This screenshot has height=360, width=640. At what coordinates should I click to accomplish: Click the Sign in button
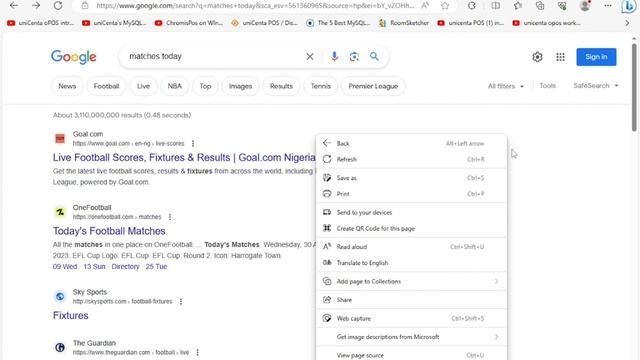(x=596, y=57)
